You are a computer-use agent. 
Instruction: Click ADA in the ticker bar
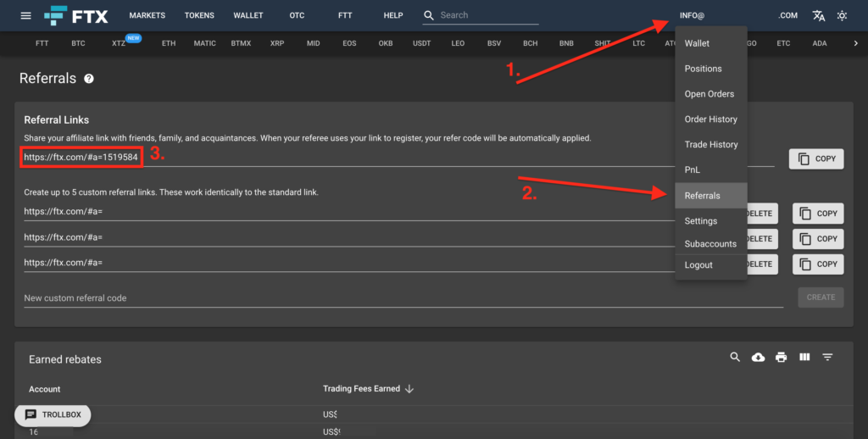click(820, 43)
